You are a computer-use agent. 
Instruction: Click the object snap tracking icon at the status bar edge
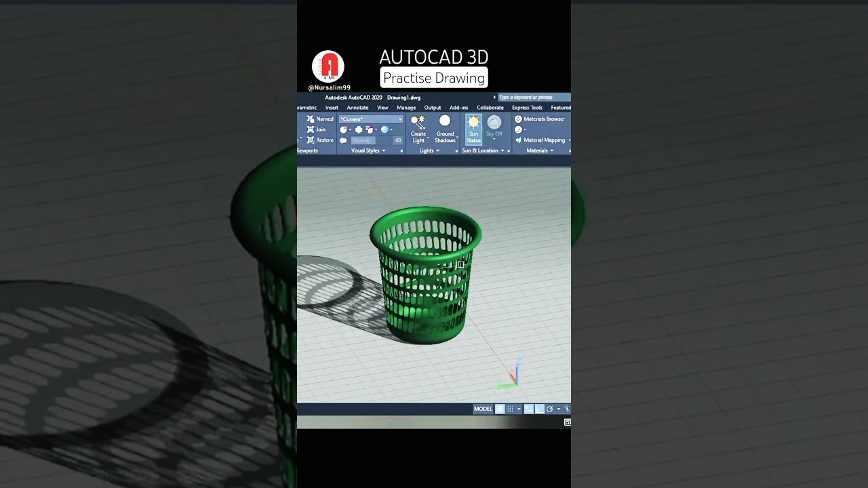pyautogui.click(x=567, y=409)
